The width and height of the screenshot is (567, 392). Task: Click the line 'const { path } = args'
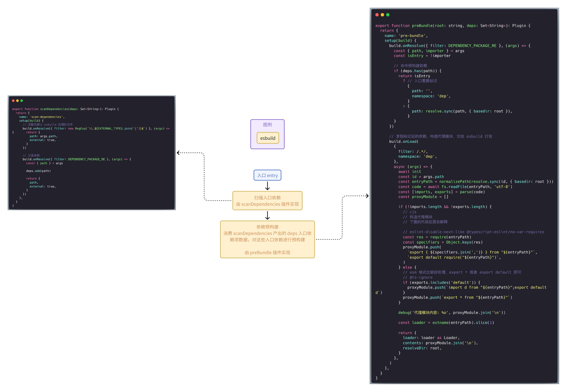click(44, 163)
